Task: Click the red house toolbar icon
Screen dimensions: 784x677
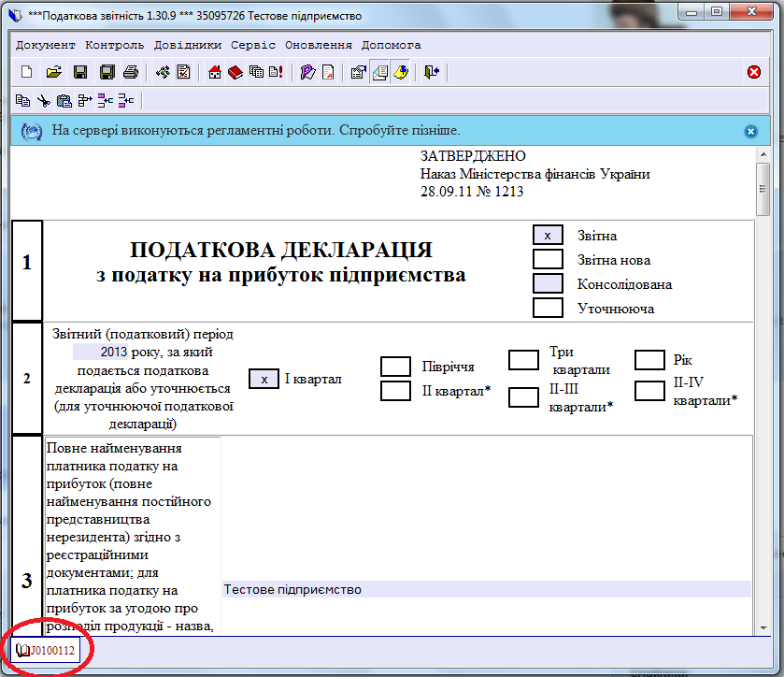Action: tap(215, 72)
